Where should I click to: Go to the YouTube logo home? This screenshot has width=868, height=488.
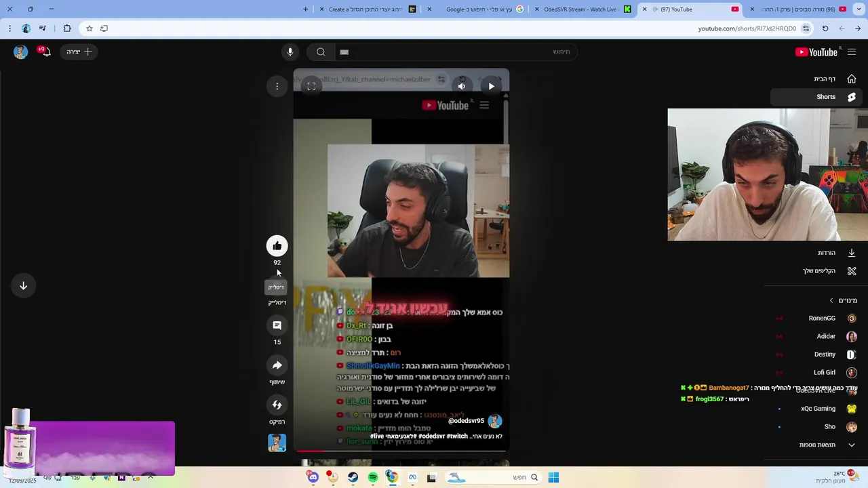click(816, 52)
